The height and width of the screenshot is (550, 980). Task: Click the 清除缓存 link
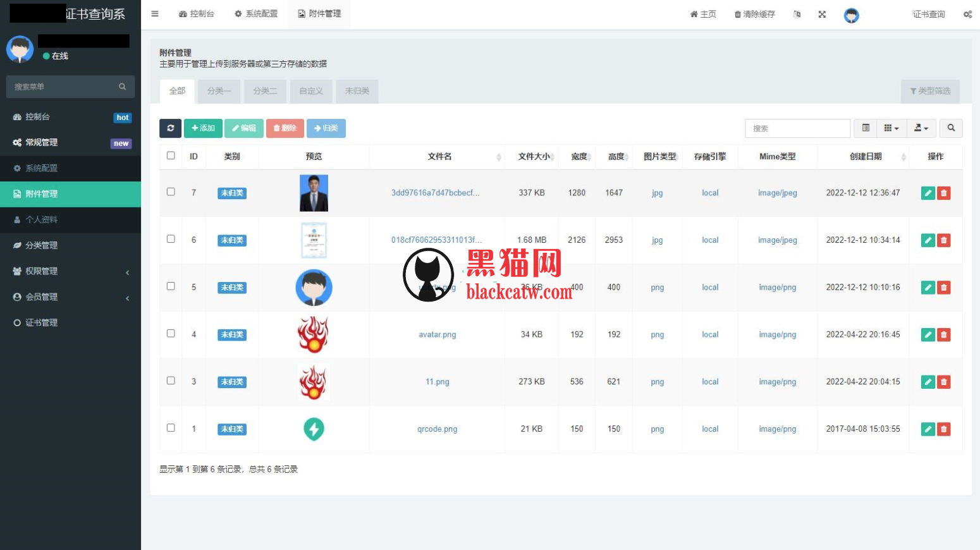(754, 14)
